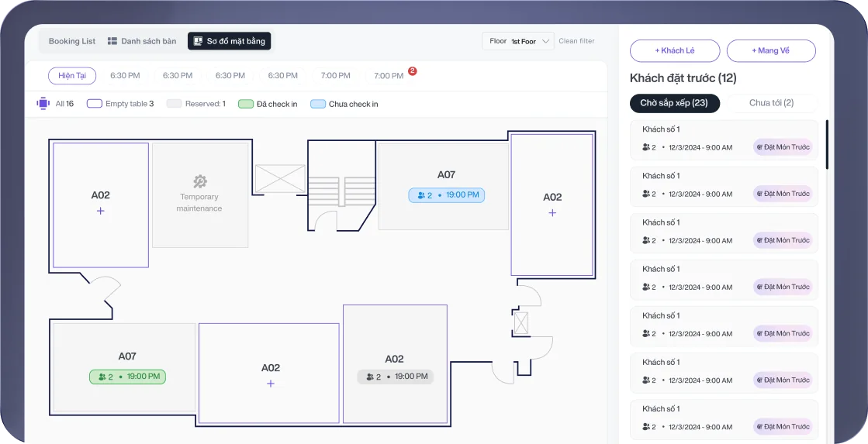The height and width of the screenshot is (444, 868).
Task: Click the Reserved legend color swatch
Action: pos(174,104)
